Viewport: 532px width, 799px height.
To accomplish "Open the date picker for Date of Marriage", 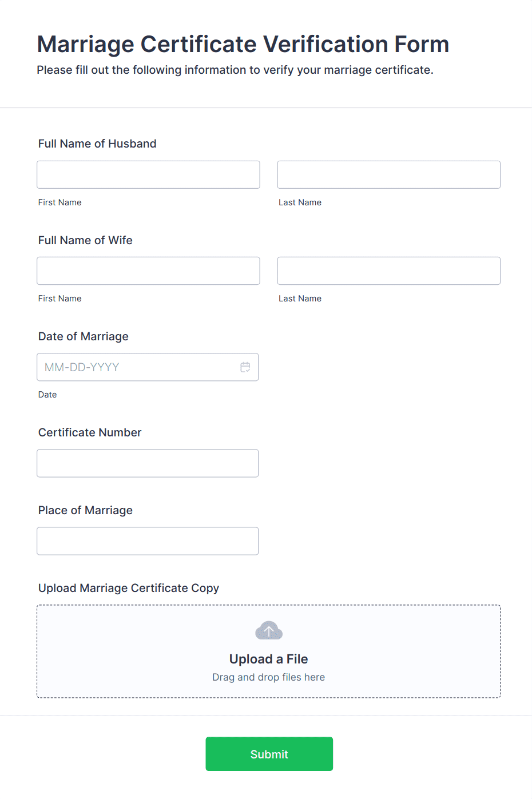I will click(x=245, y=367).
